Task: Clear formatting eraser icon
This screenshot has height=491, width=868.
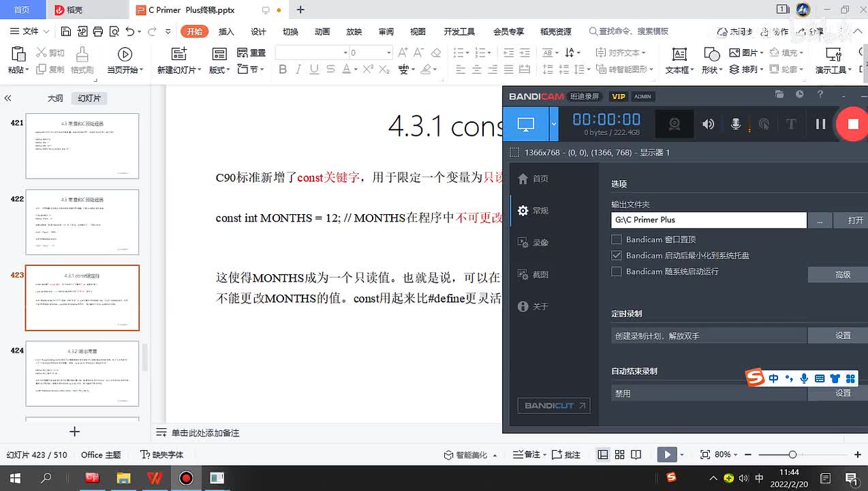Action: [x=437, y=53]
